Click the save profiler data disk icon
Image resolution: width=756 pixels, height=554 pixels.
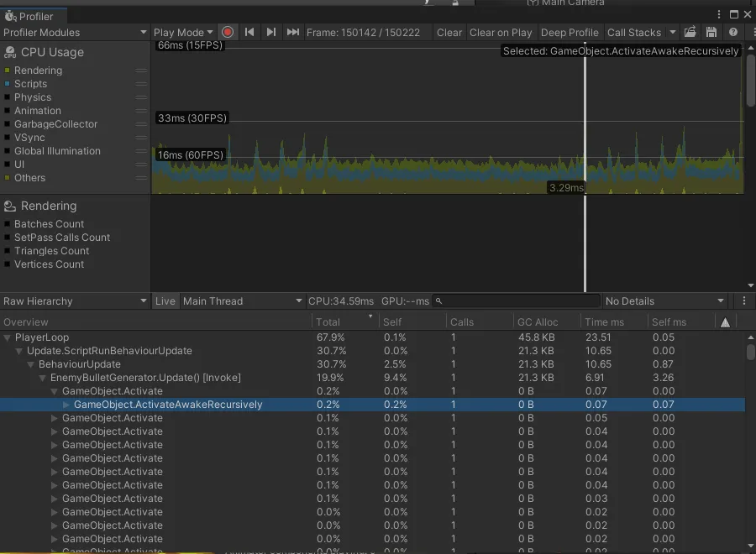click(711, 32)
